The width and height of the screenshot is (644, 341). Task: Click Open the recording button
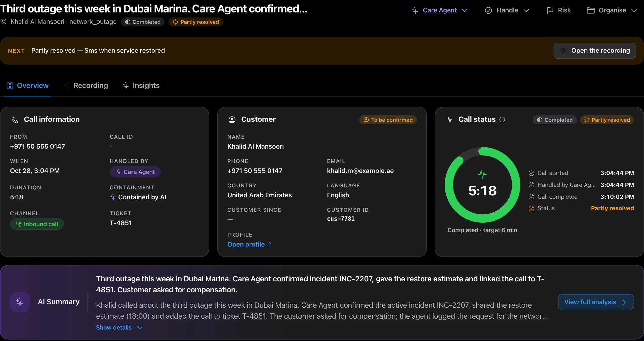(595, 50)
